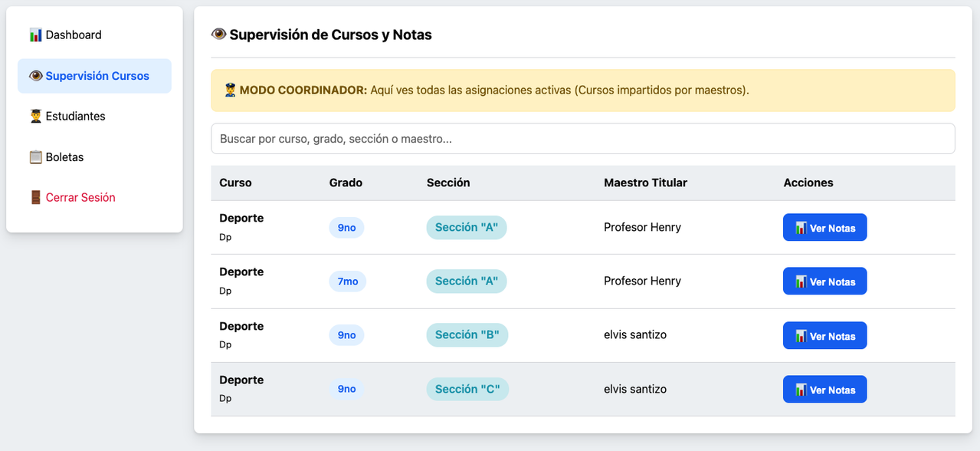Log out via Cerrar Sesión
The image size is (980, 451).
tap(94, 198)
